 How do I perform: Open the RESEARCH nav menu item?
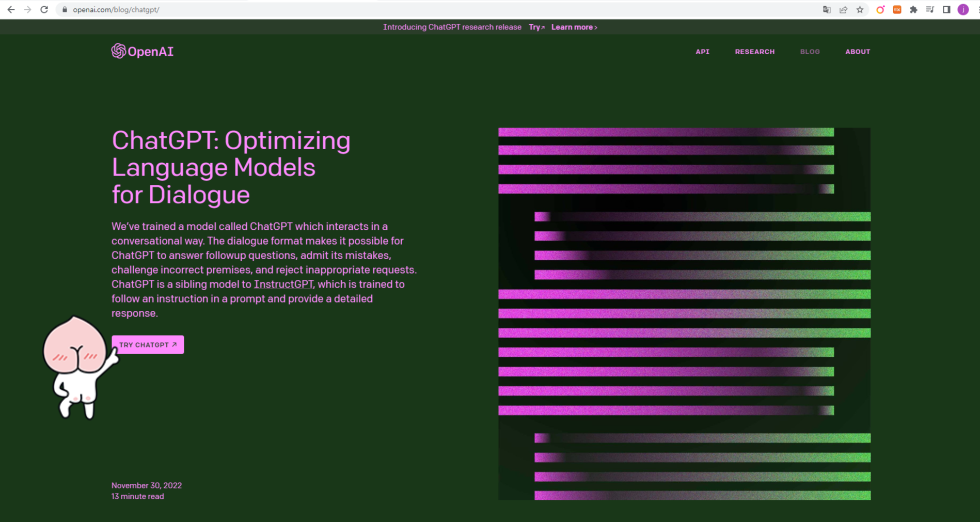coord(755,52)
